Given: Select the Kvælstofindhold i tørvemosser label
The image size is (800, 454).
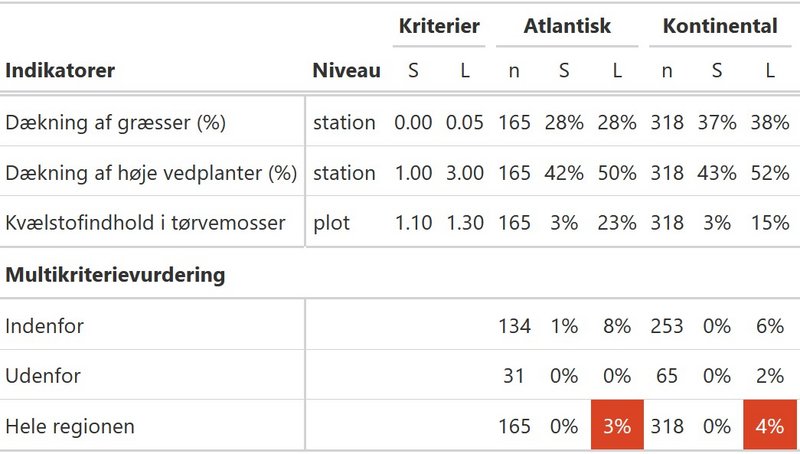Looking at the screenshot, I should [145, 223].
